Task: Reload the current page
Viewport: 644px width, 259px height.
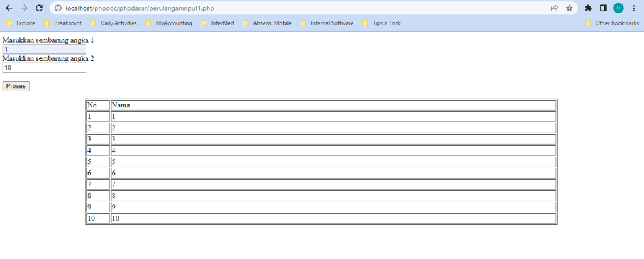Action: [x=39, y=8]
